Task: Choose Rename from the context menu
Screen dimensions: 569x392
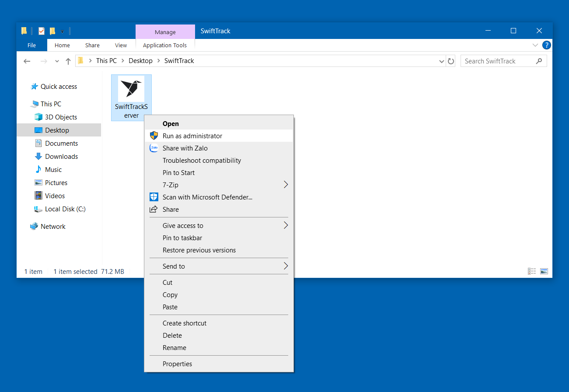Action: (219, 348)
